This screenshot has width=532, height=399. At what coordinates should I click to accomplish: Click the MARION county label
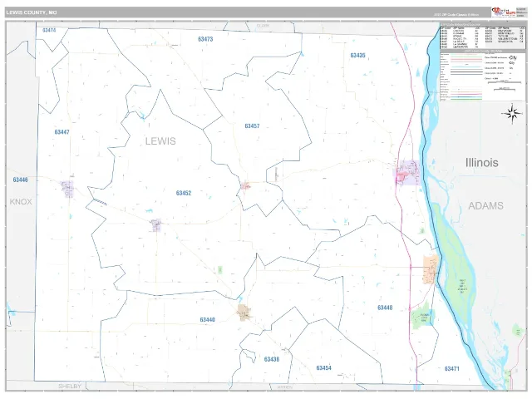tap(284, 387)
